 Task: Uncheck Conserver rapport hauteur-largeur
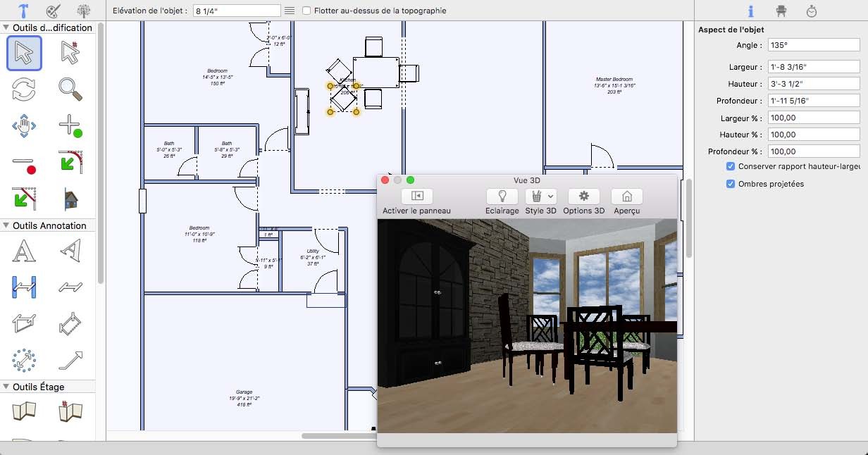point(731,167)
